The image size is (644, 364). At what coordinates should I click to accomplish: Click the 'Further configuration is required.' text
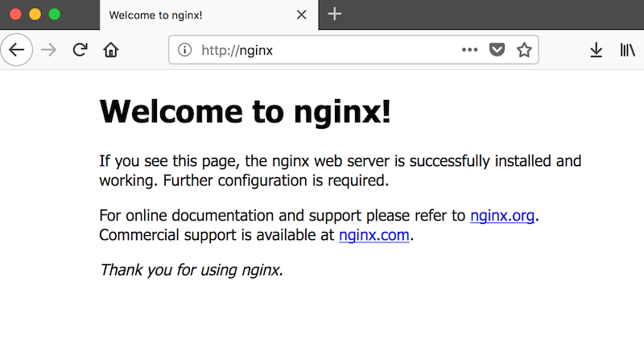click(x=275, y=180)
